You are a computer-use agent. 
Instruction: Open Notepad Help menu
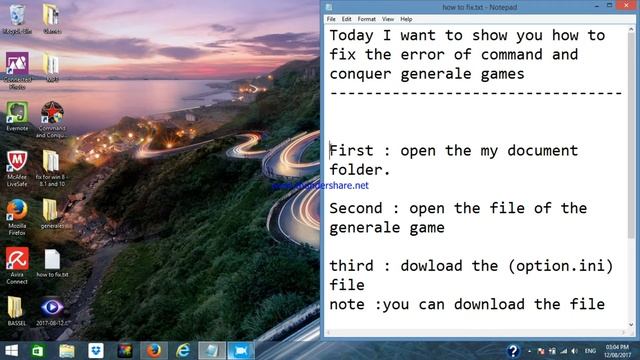point(406,19)
